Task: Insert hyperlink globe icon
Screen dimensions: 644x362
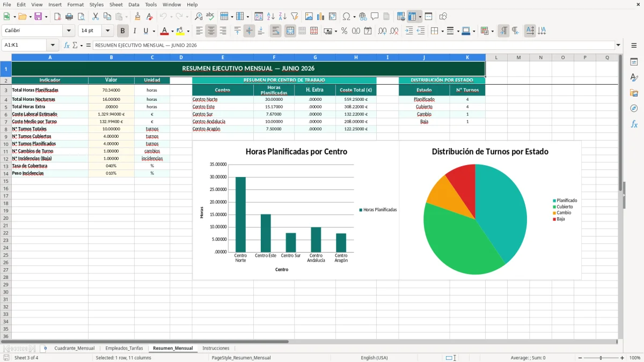Action: point(363,17)
